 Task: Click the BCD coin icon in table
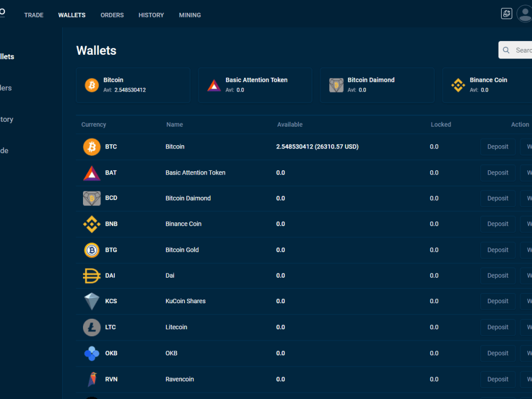[x=92, y=198]
